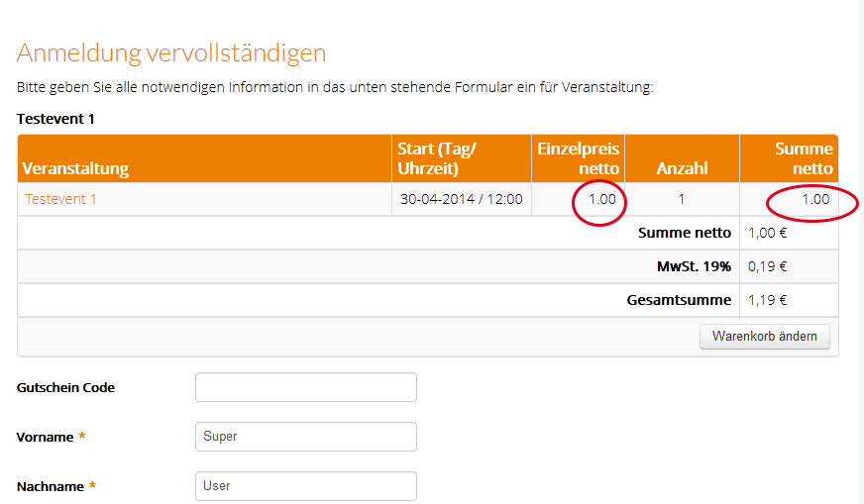Click the Vorname required field label
Screen dimensions: 864x504
click(46, 437)
